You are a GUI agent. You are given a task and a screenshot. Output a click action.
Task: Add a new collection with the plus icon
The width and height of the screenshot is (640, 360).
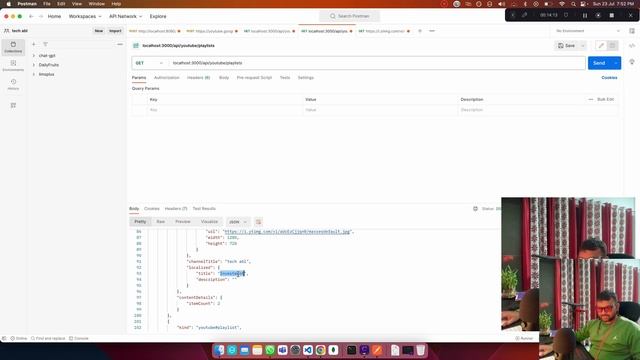coord(34,44)
